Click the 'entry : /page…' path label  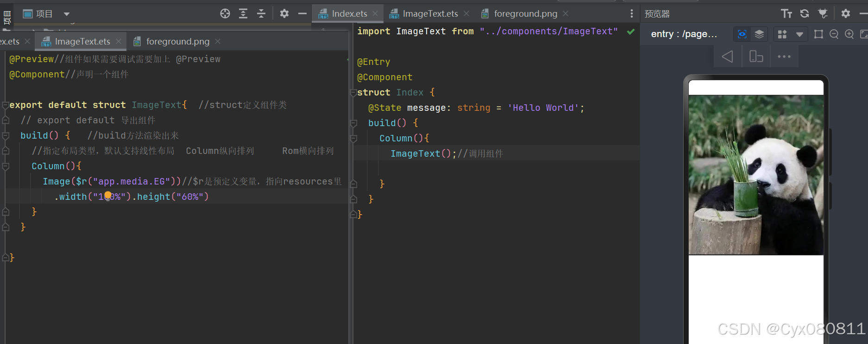tap(684, 34)
